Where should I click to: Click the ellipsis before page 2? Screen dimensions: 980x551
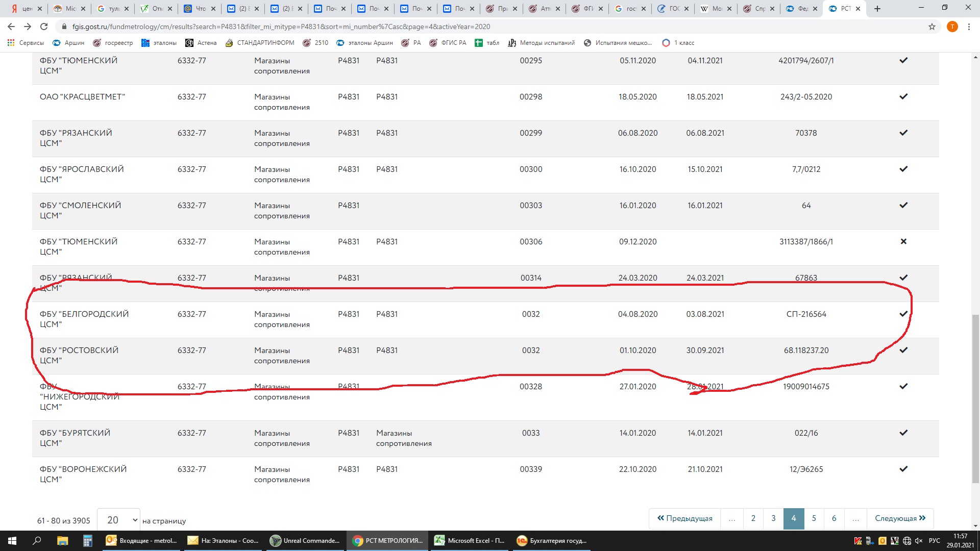click(732, 518)
